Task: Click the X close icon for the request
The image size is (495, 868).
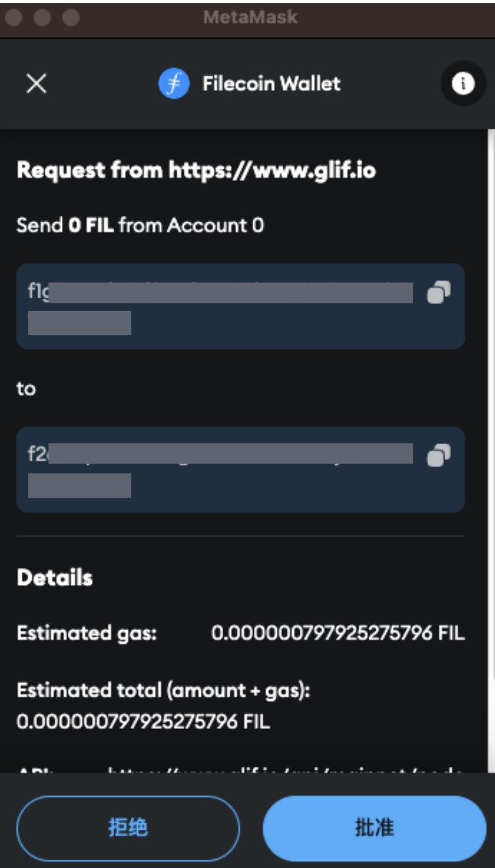Action: [x=35, y=83]
